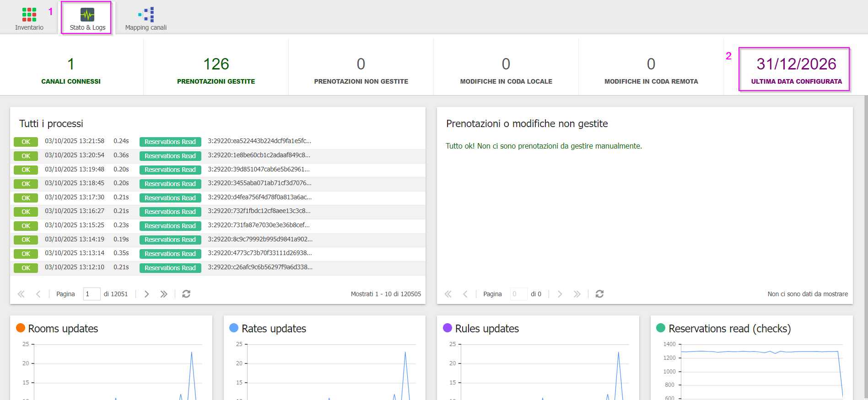
Task: Refresh the Tutti i processi list
Action: (186, 294)
